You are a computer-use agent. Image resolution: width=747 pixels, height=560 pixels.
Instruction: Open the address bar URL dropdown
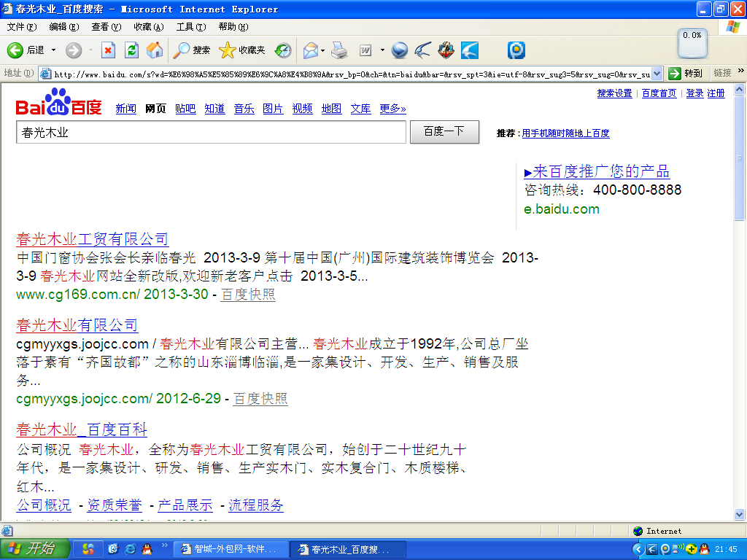pos(657,74)
